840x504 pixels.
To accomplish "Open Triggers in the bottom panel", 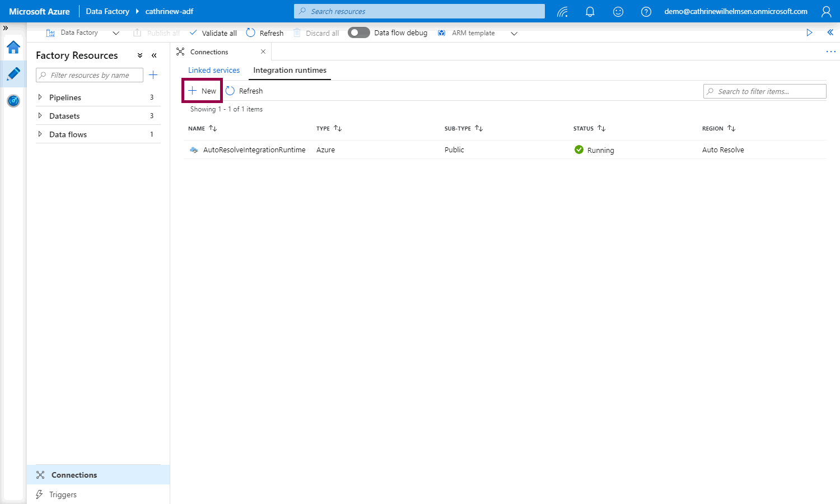I will tap(63, 494).
